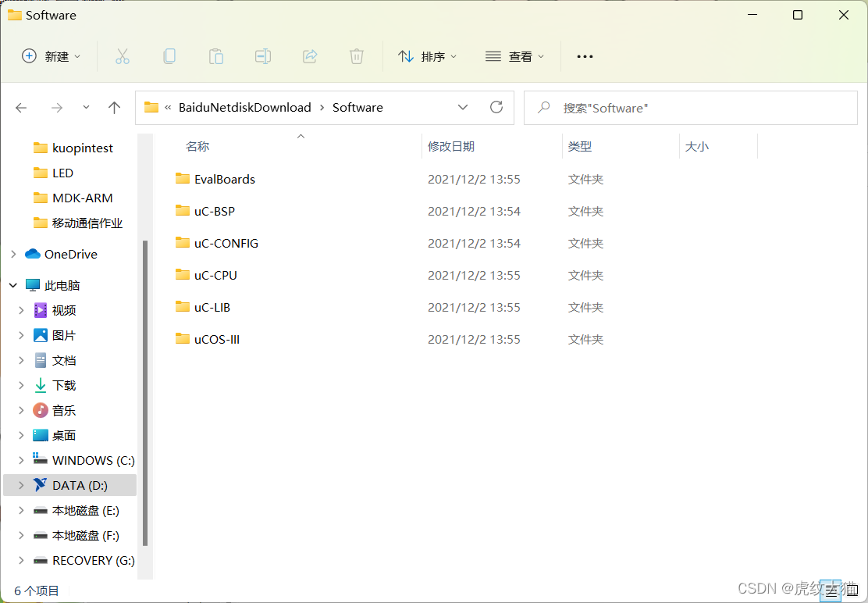Viewport: 868px width, 603px height.
Task: Go back with the left arrow
Action: (21, 108)
